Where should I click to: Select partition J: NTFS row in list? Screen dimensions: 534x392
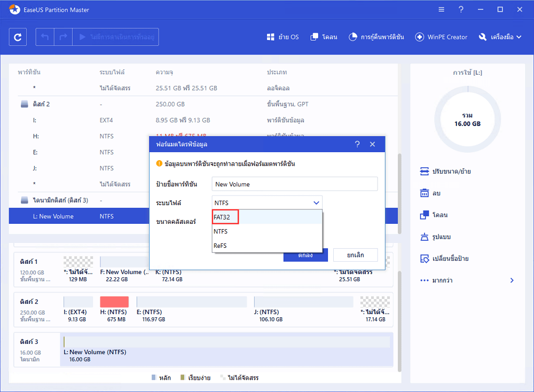(x=79, y=168)
